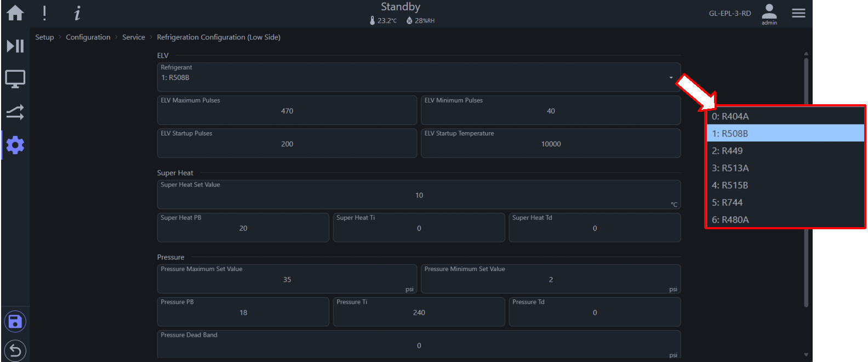
Task: Open the alerts exclamation icon
Action: 44,13
